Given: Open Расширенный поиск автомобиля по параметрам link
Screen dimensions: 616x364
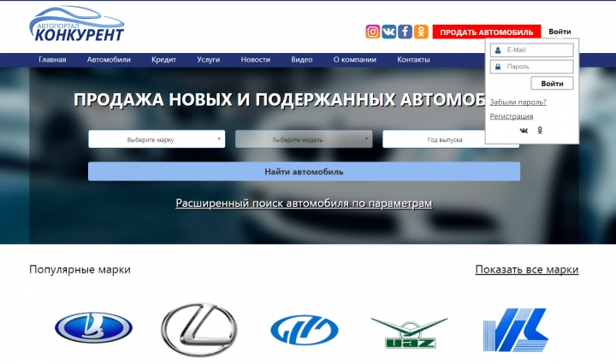Looking at the screenshot, I should (x=304, y=203).
